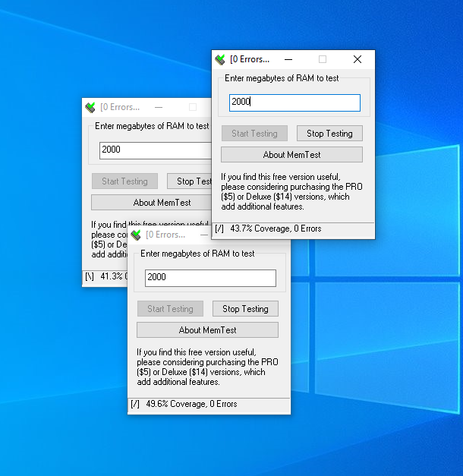Viewport: 463px width, 476px height.
Task: Click the '41.3%' status text
Action: click(x=112, y=276)
